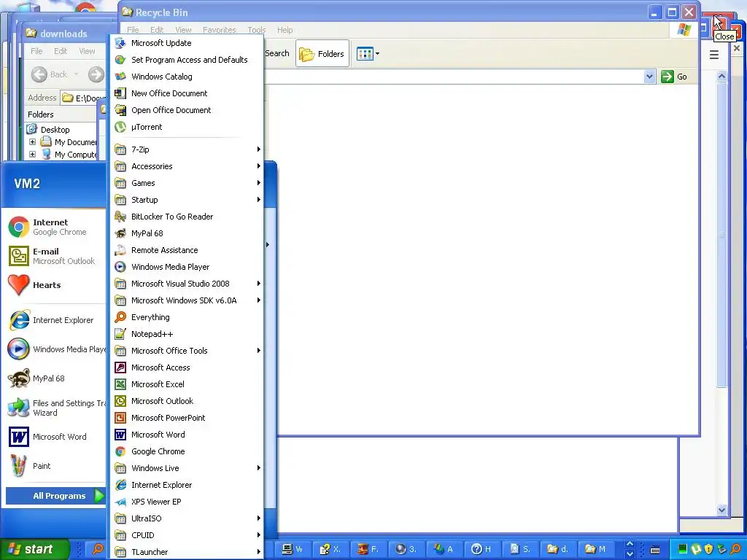Open pinned Internet Google Chrome item
The width and height of the screenshot is (747, 560).
pyautogui.click(x=56, y=227)
